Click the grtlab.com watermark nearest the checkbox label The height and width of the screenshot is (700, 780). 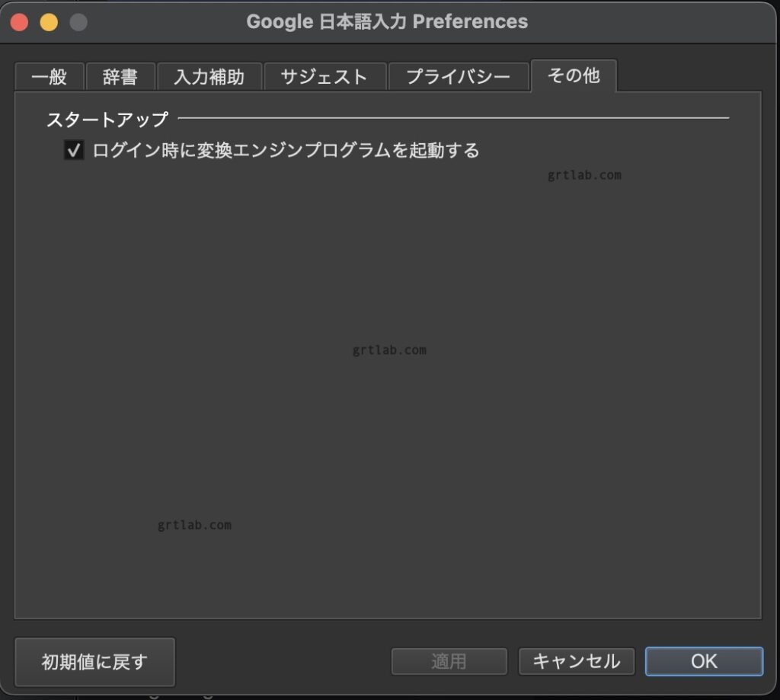584,175
